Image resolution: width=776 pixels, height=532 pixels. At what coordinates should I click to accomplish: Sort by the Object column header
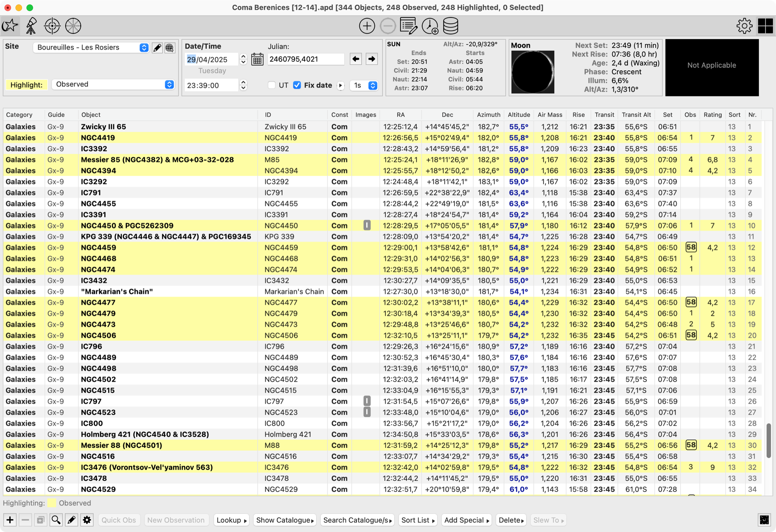pyautogui.click(x=168, y=115)
